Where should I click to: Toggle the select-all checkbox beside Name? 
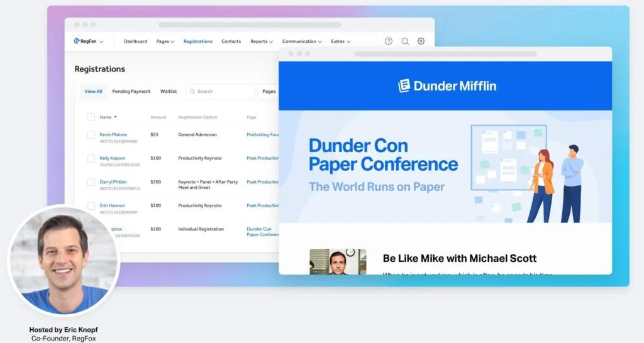point(91,117)
